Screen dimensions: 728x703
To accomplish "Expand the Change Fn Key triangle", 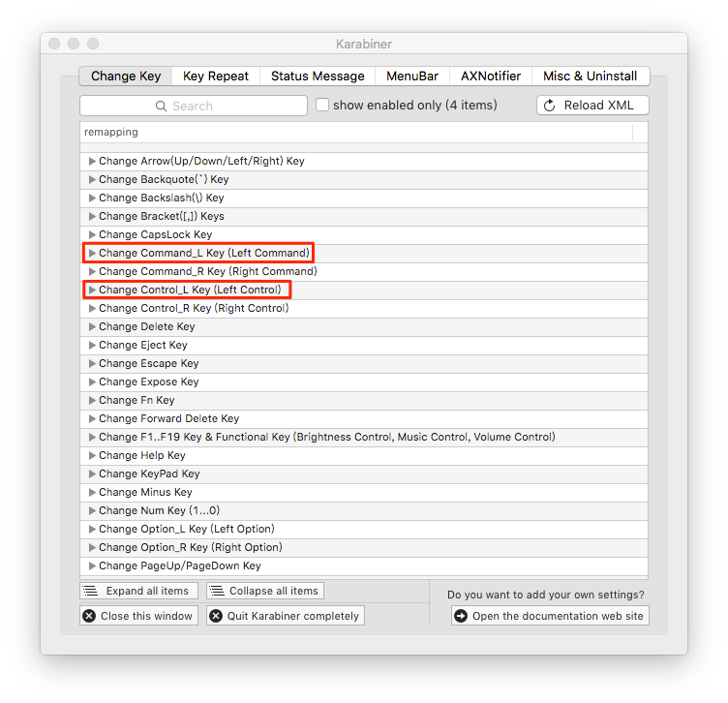I will (x=92, y=400).
